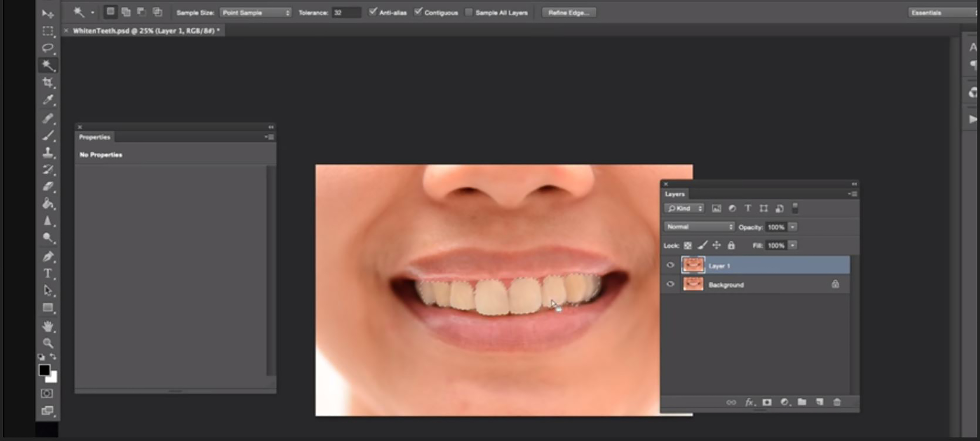Open the adjustment layer icon menu

[x=784, y=402]
